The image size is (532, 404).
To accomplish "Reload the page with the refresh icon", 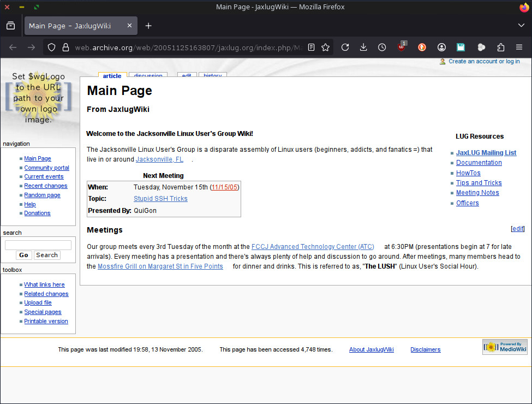I will (x=345, y=47).
